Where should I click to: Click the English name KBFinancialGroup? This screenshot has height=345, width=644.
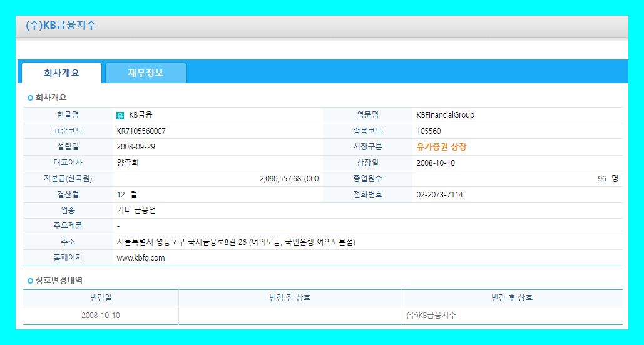click(x=445, y=115)
